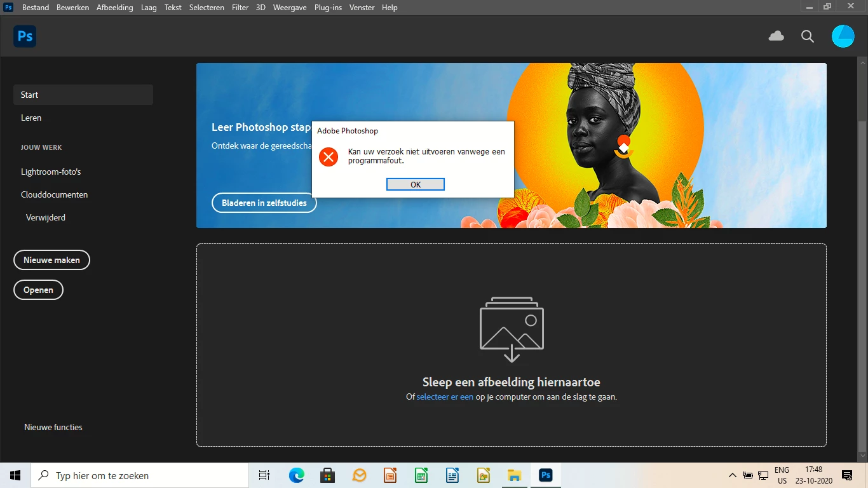Open Clouddocumenten in sidebar
Viewport: 868px width, 488px height.
coord(54,194)
